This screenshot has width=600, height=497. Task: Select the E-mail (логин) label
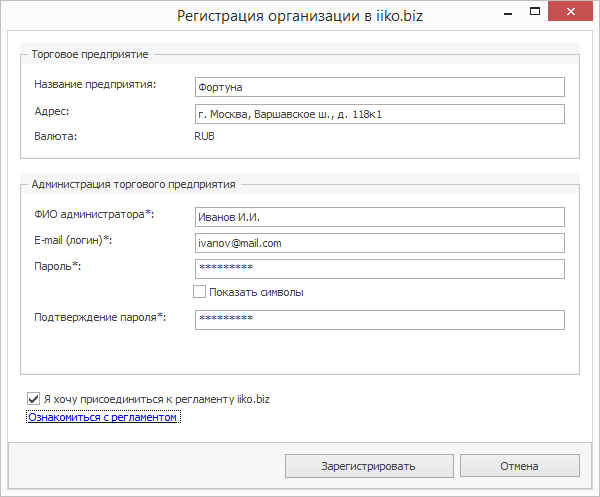tap(73, 240)
